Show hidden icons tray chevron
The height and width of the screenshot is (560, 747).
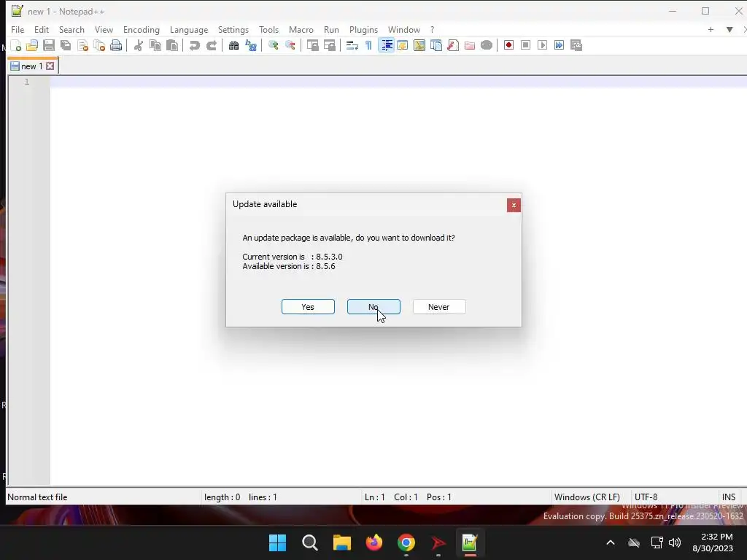pos(611,542)
